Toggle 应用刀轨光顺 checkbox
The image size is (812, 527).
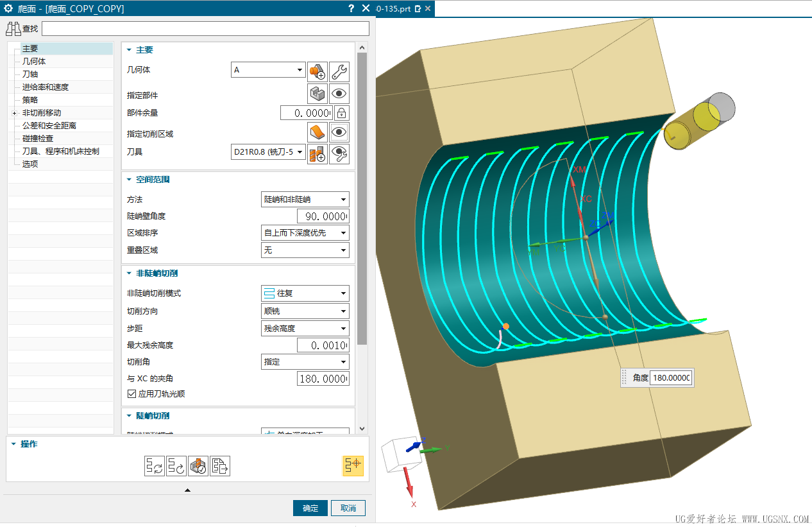pos(132,393)
